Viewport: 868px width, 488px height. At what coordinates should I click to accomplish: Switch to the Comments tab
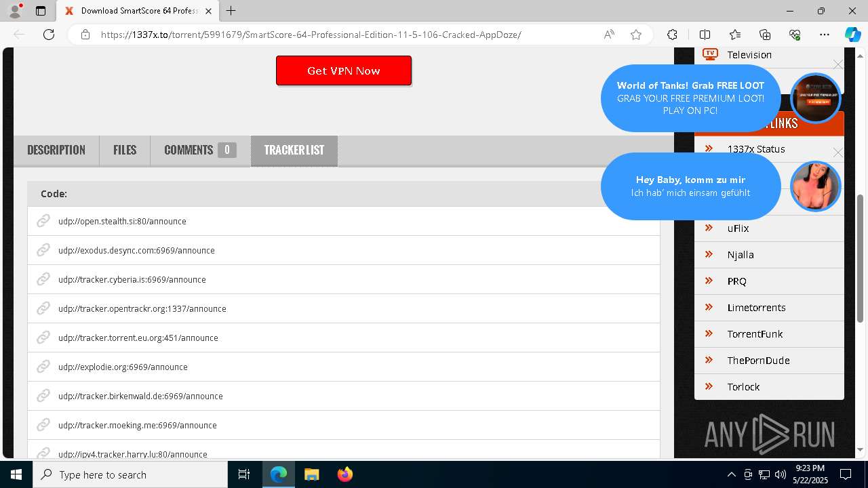pyautogui.click(x=200, y=150)
